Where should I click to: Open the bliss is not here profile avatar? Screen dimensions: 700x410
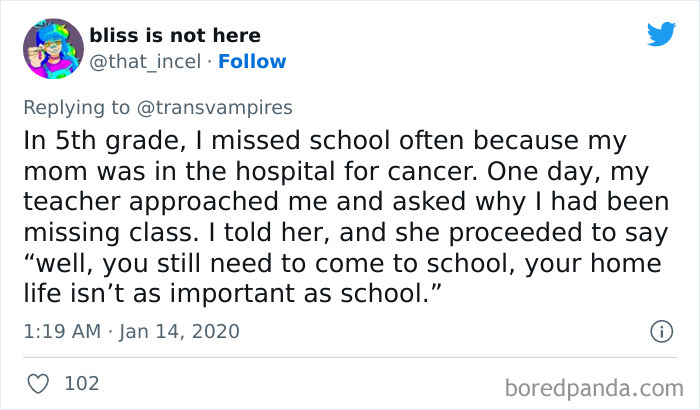pos(52,49)
